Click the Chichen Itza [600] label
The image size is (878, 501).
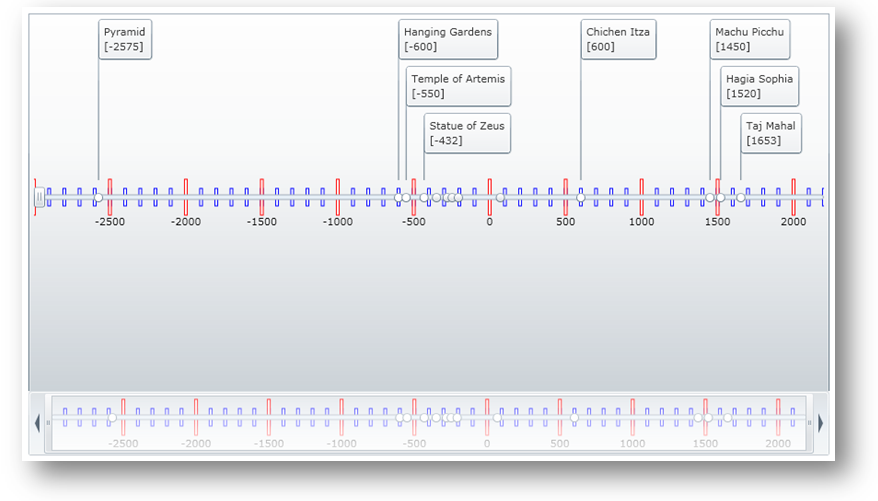tap(618, 40)
